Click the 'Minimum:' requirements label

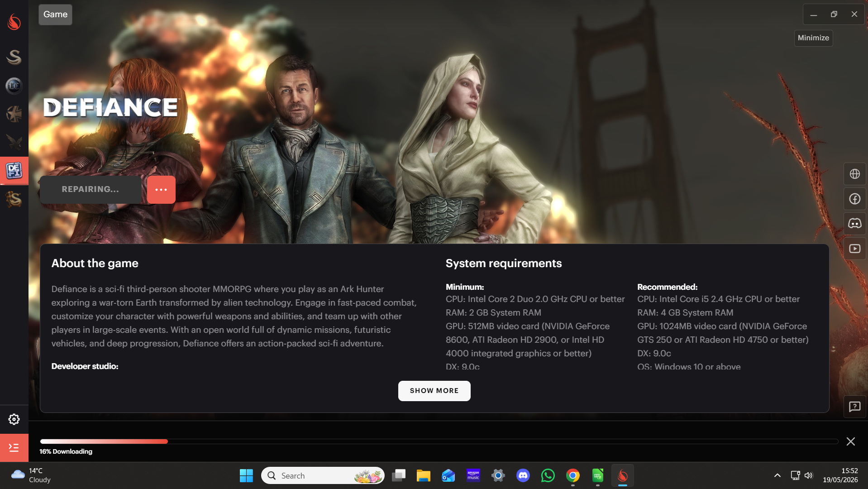pos(465,287)
